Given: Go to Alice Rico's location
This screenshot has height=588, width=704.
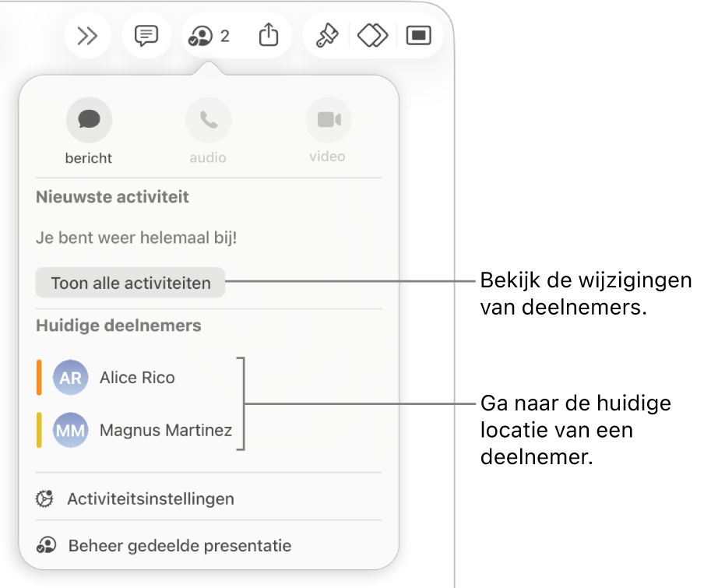Looking at the screenshot, I should pos(137,378).
